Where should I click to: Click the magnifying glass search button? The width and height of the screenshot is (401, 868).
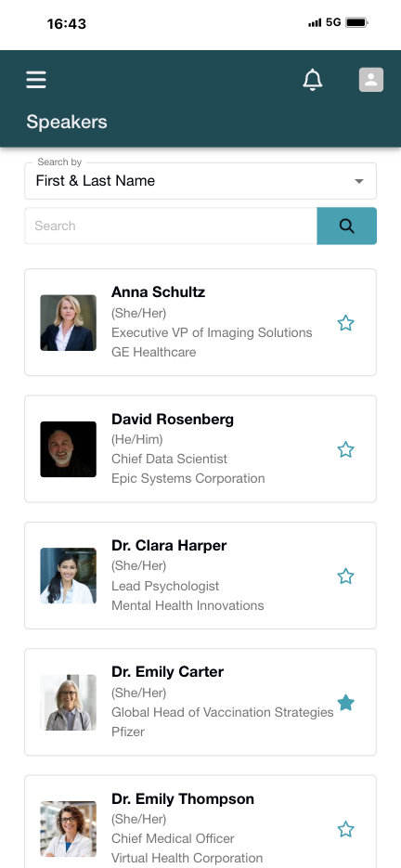click(347, 226)
